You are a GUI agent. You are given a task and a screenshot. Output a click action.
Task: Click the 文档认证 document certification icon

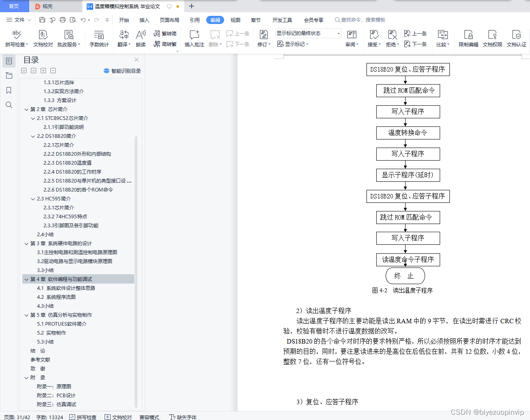tap(516, 38)
